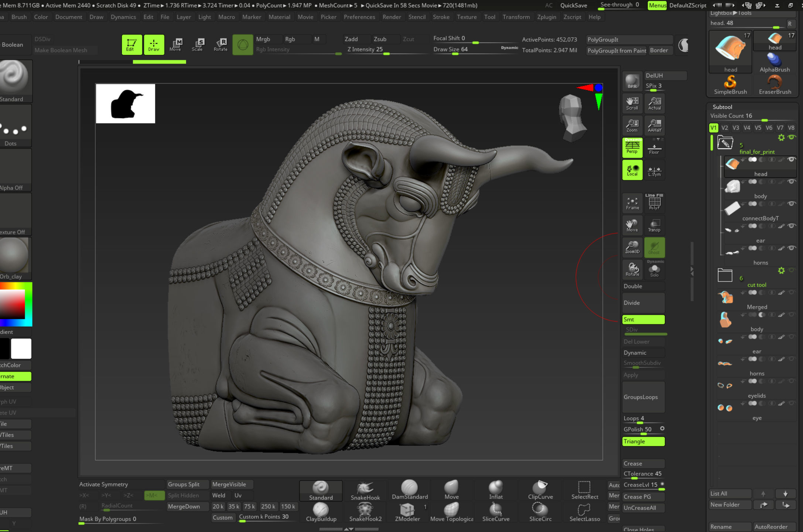Choose the ClipCurve brush

pos(540,491)
